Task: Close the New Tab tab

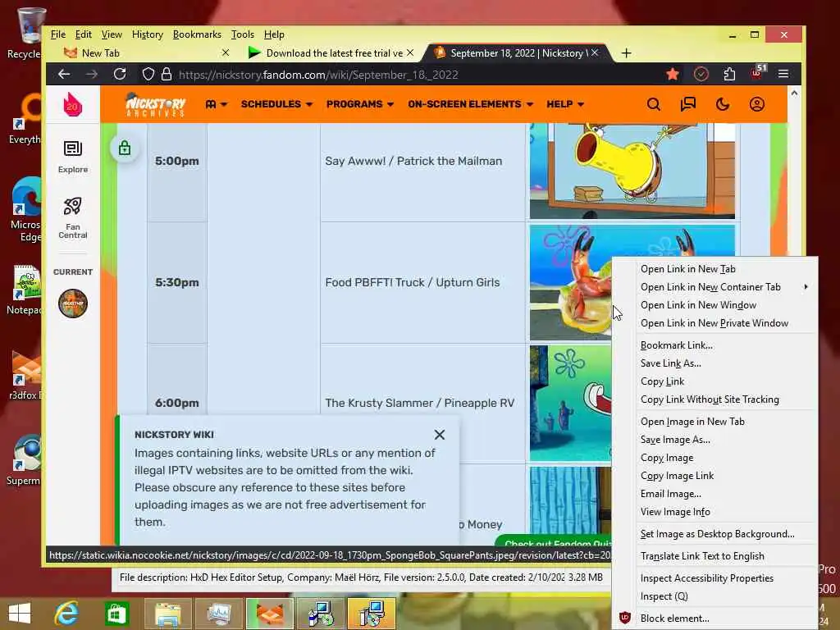Action: click(226, 52)
